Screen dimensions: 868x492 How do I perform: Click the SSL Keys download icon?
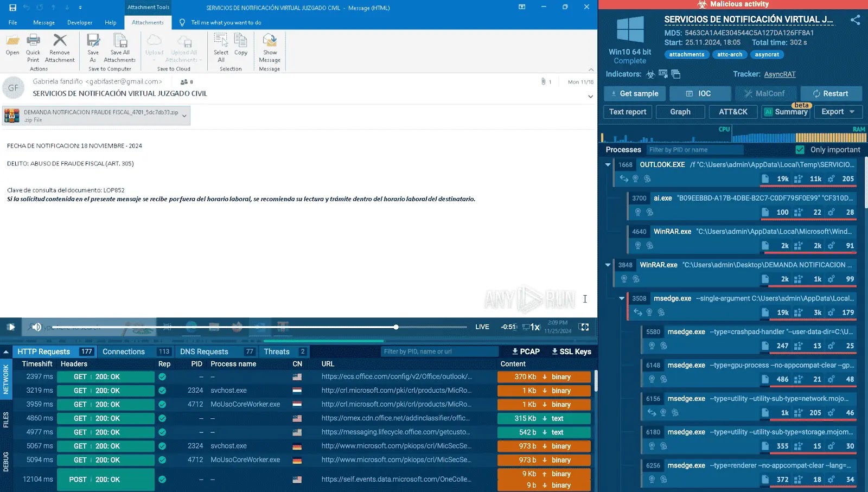tap(570, 352)
